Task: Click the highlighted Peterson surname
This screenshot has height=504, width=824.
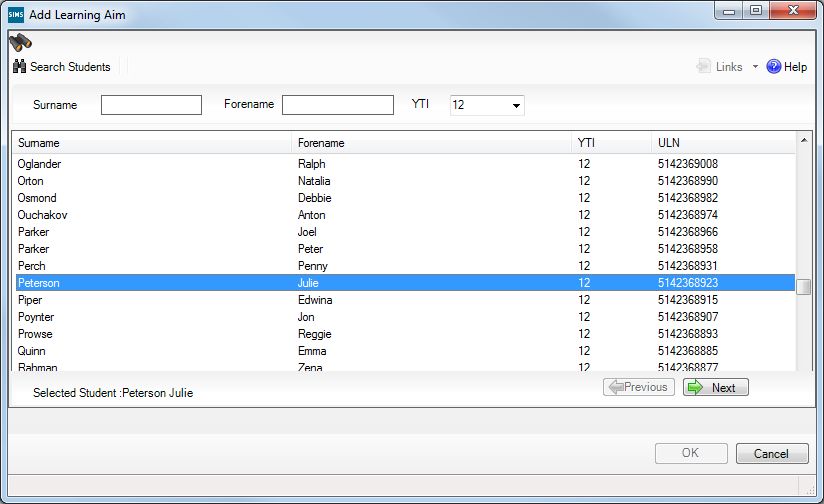Action: coord(39,283)
